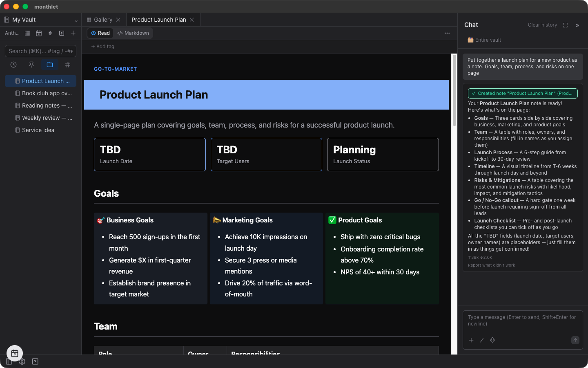Show tags view with the hash icon
The width and height of the screenshot is (588, 368).
pos(68,65)
